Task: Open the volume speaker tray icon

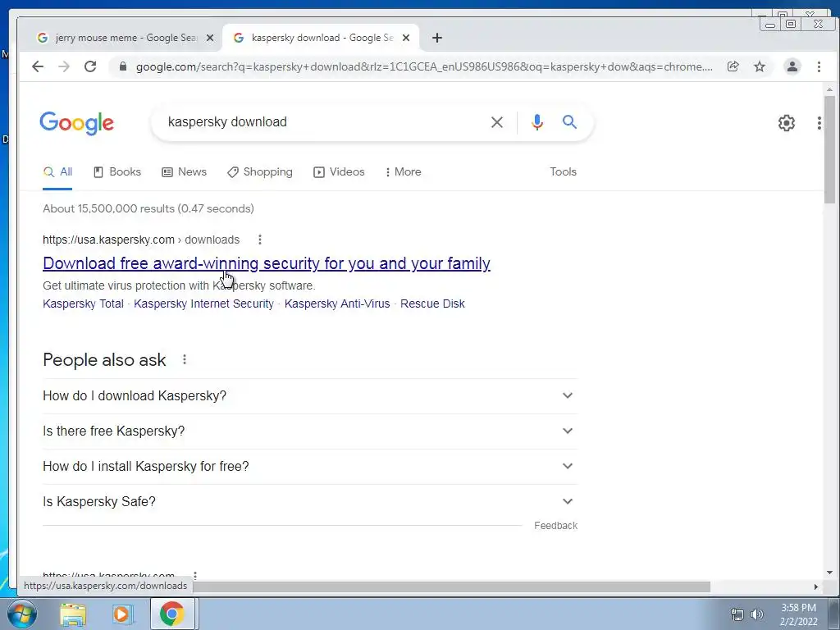Action: point(756,614)
